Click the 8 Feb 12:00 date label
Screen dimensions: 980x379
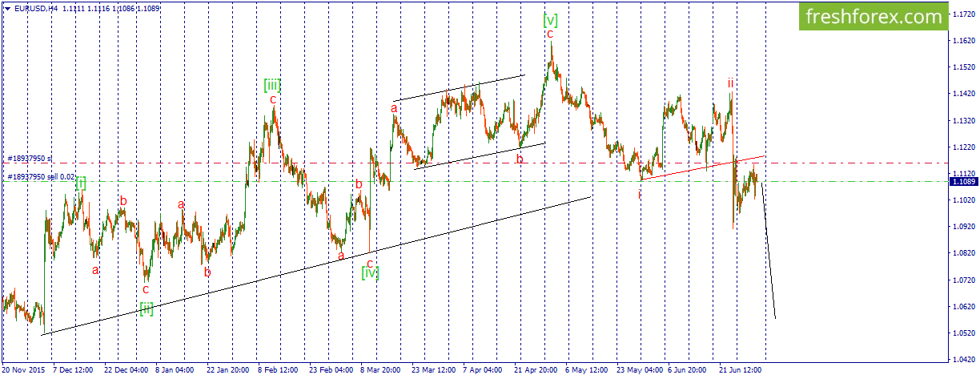pos(278,370)
